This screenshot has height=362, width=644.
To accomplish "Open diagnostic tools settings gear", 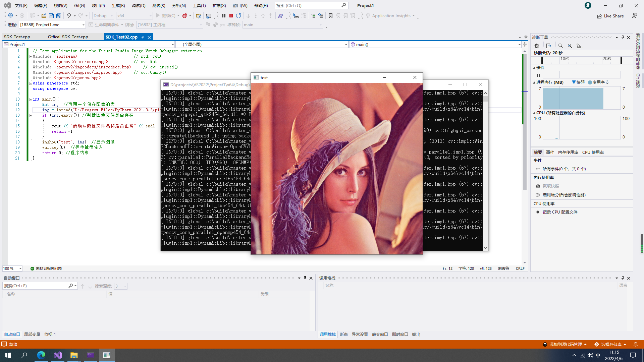I will point(537,46).
